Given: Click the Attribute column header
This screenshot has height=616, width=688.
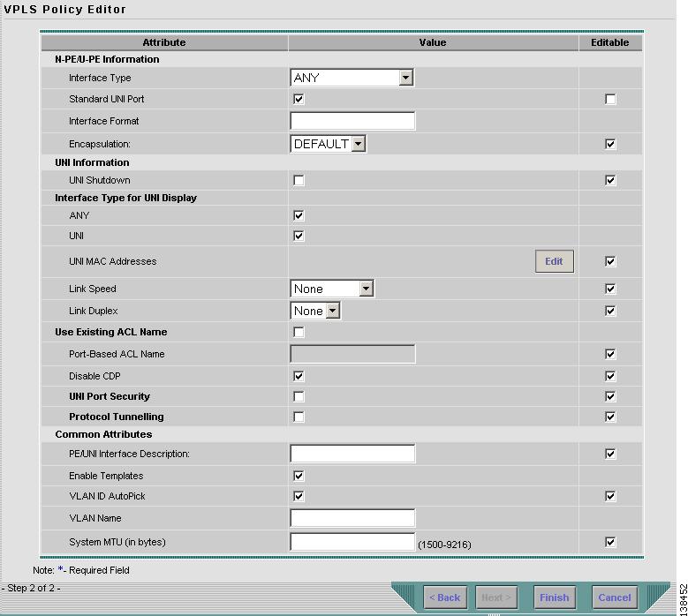Looking at the screenshot, I should click(x=164, y=42).
